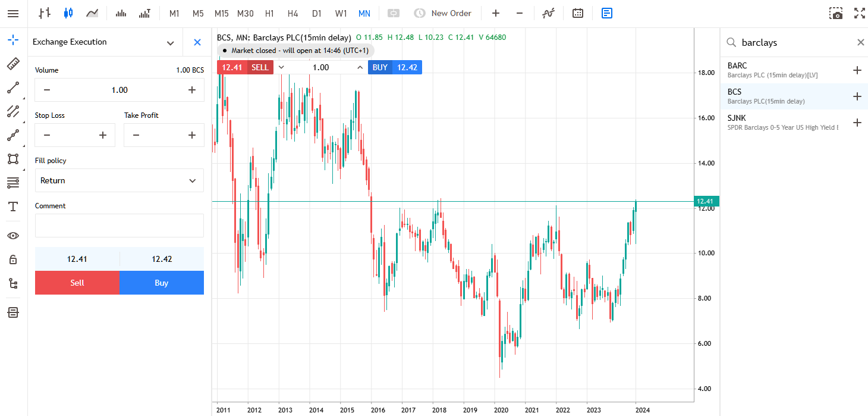Switch to candlestick chart type
This screenshot has width=868, height=416.
68,13
